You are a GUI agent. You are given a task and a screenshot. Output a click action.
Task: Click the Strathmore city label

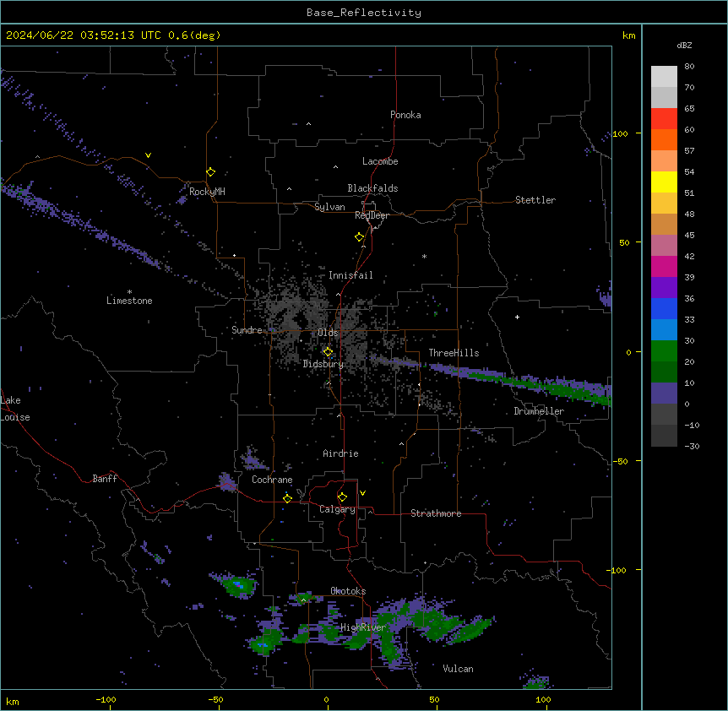click(x=436, y=513)
